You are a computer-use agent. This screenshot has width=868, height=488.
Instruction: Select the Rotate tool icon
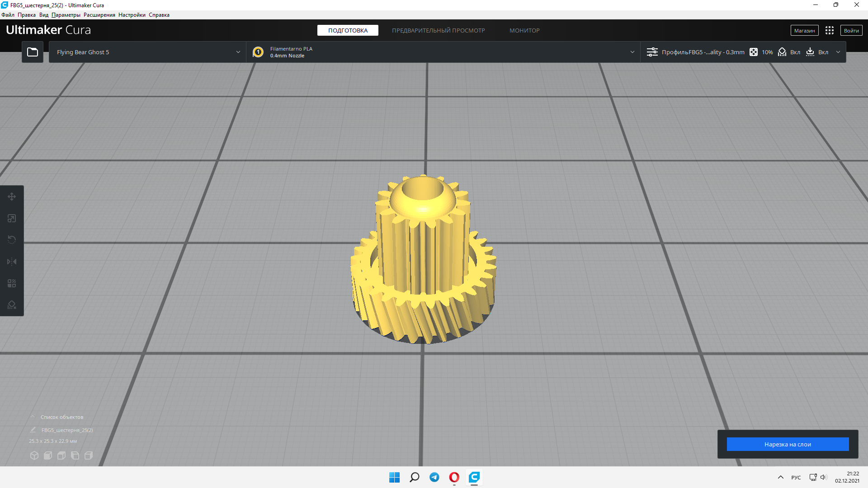[12, 239]
